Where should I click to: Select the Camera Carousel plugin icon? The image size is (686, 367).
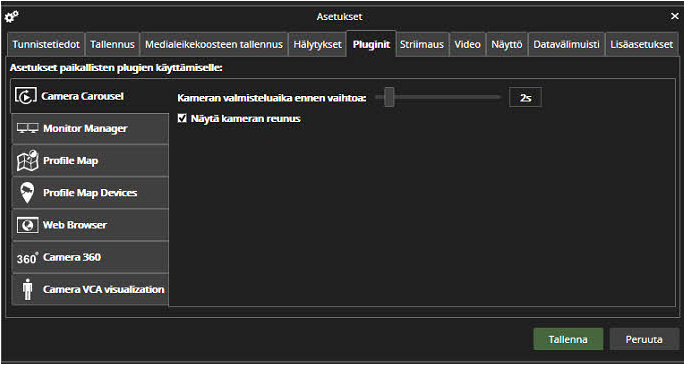(x=26, y=96)
